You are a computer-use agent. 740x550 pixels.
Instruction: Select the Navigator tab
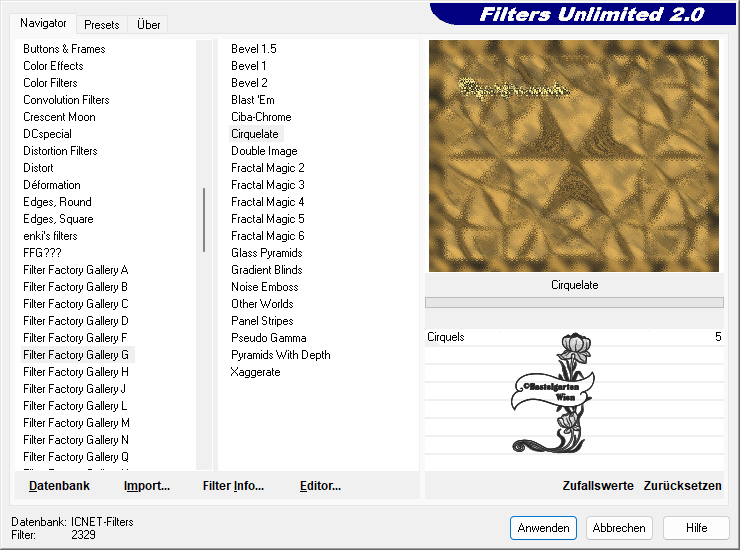tap(43, 23)
